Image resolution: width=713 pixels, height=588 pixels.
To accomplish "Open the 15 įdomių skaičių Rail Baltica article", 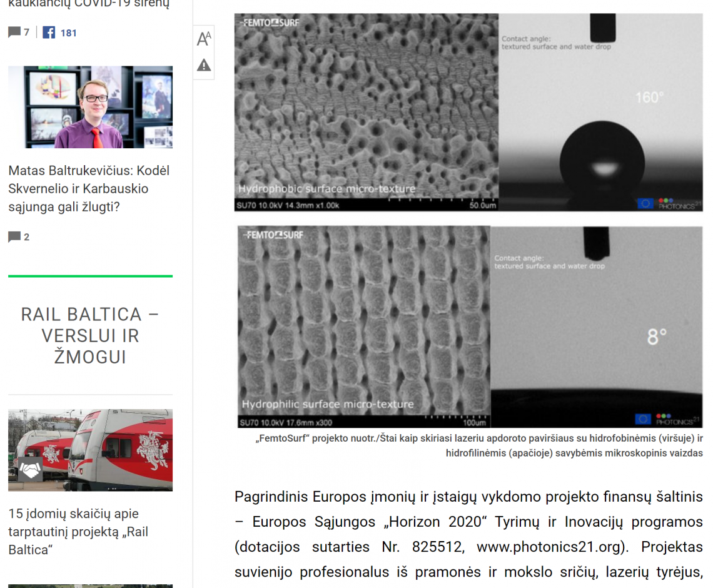I will 78,532.
